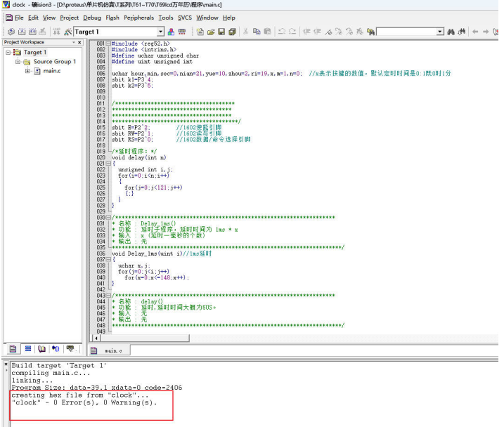Open the Find text combo box dropdown
This screenshot has height=427, width=504.
(440, 32)
